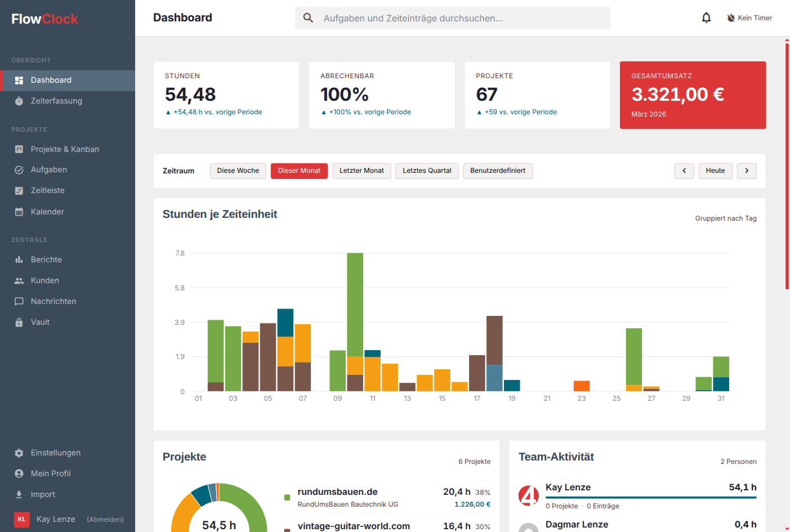Screen dimensions: 790x532
Task: Click the Abmelden logout link
Action: coord(105,520)
